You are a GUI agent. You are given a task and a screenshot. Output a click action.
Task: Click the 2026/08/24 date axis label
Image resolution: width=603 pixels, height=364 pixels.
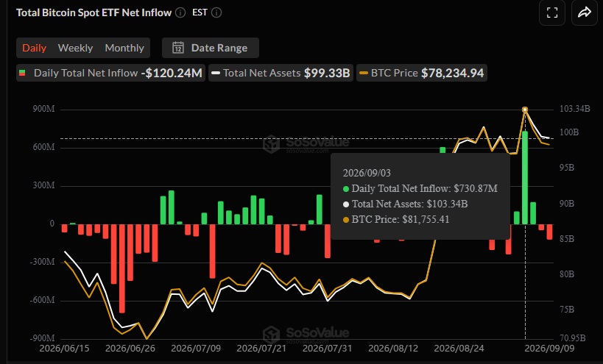(459, 349)
